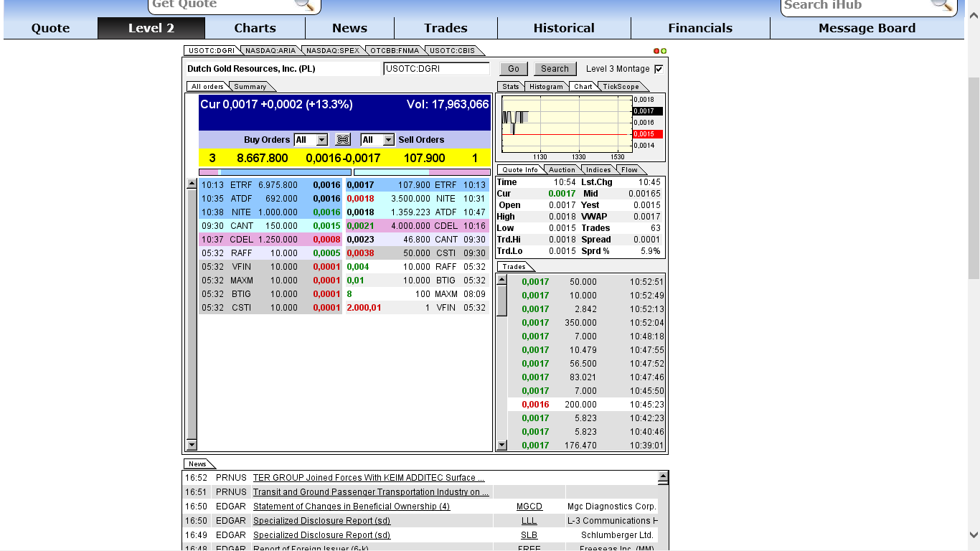Select the Histogram tab
The image size is (980, 551).
pos(546,86)
